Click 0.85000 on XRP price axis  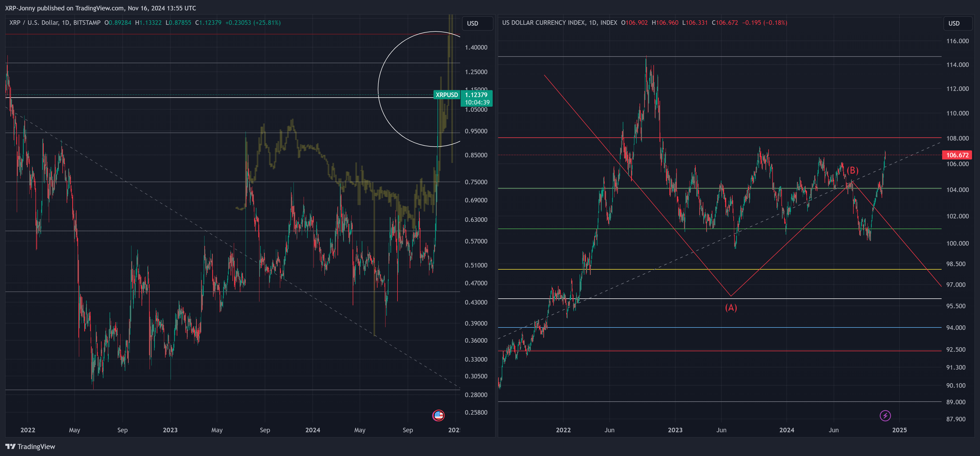[476, 155]
